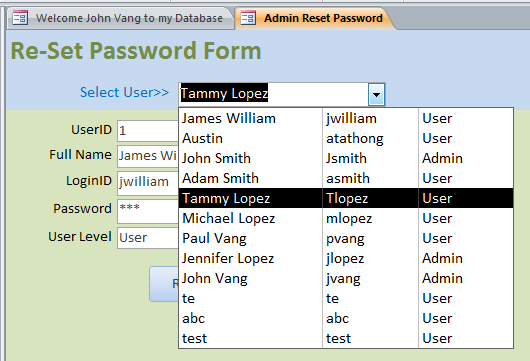This screenshot has width=530, height=361.
Task: Pick Michael Lopez mlopez entry
Action: pyautogui.click(x=346, y=218)
